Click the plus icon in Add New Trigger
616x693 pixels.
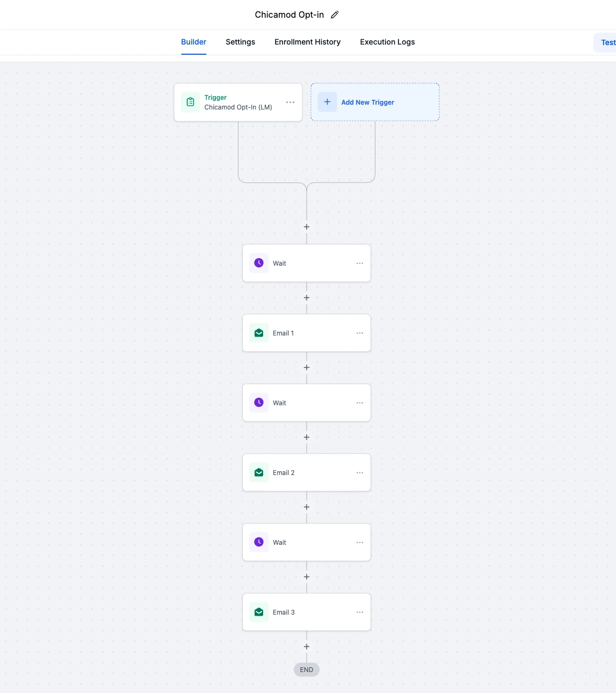[x=327, y=102]
